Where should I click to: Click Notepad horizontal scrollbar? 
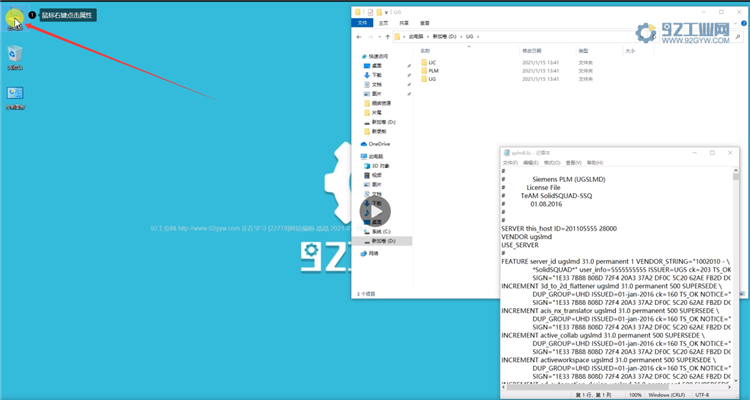[x=616, y=387]
